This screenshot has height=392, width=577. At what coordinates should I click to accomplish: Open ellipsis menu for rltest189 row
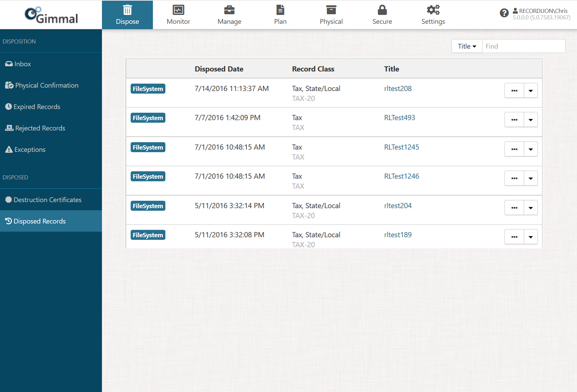514,237
